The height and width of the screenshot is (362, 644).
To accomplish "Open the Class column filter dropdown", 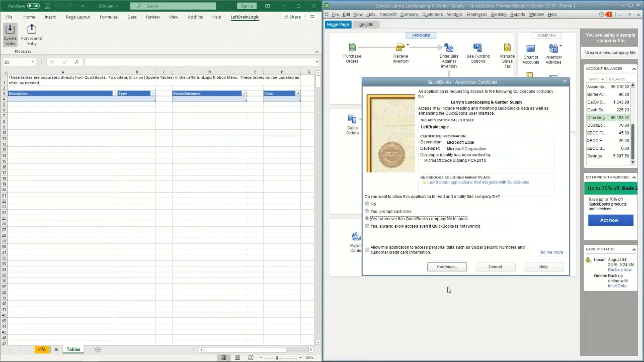I will pyautogui.click(x=298, y=94).
